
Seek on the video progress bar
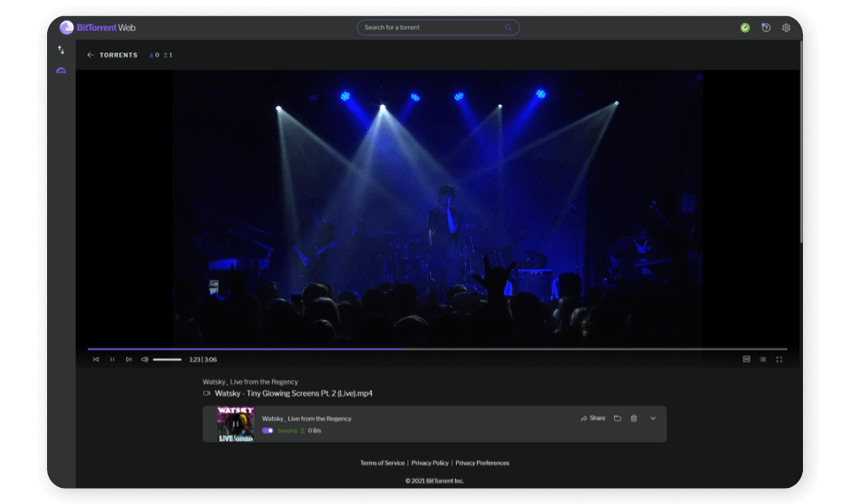[x=437, y=349]
